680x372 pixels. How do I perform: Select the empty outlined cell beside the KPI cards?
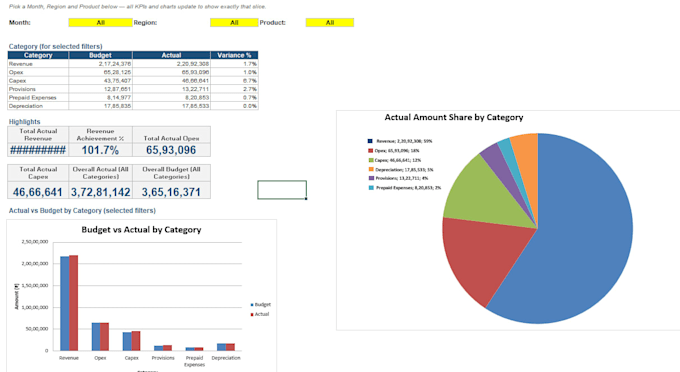(x=282, y=190)
